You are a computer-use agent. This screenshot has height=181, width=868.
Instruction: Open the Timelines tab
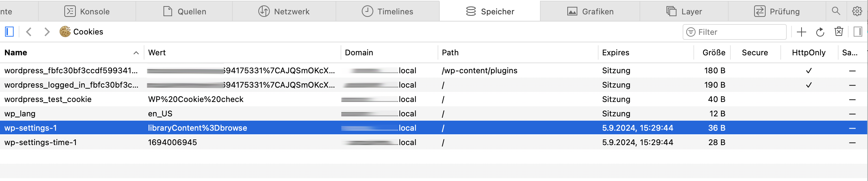pyautogui.click(x=387, y=11)
